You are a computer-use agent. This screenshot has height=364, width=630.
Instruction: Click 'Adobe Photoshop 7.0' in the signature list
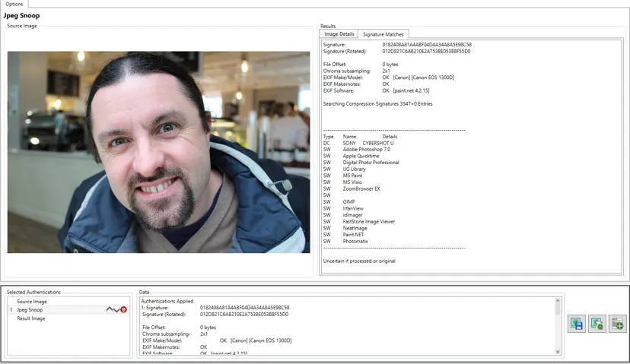[x=367, y=149]
